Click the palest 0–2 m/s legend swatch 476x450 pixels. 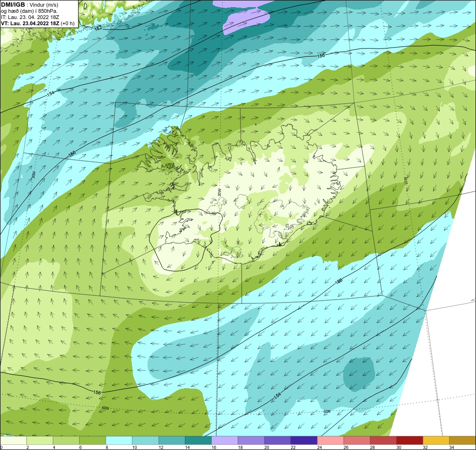(x=13, y=440)
